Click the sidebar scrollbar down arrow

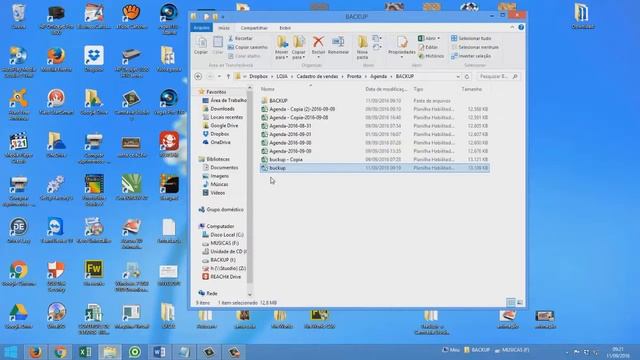pos(249,295)
